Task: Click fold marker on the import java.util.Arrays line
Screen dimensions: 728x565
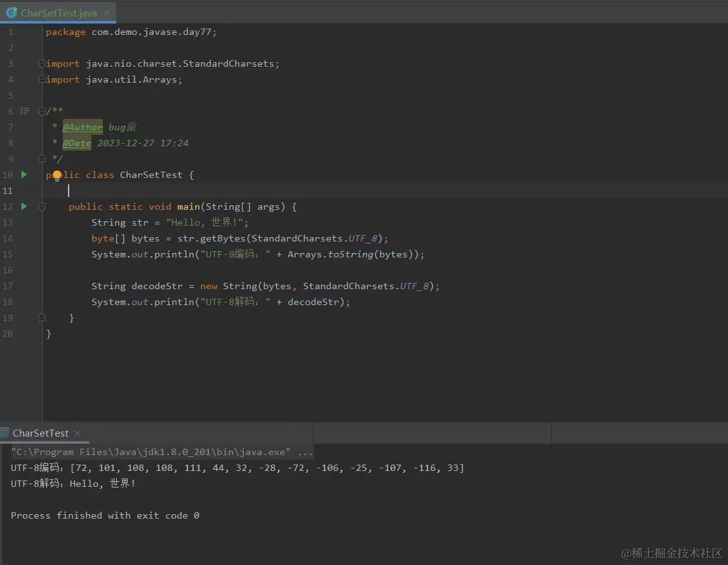Action: [x=42, y=79]
